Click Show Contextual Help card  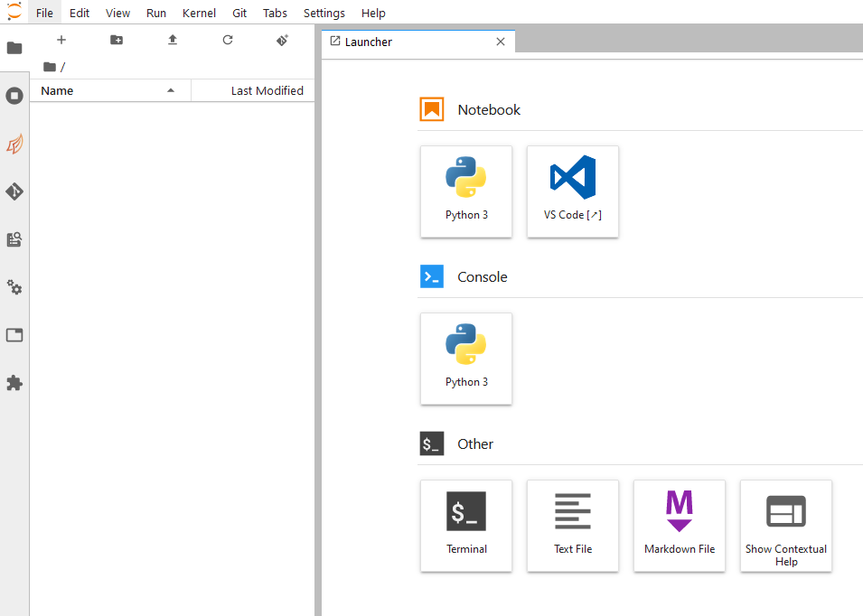pyautogui.click(x=786, y=527)
